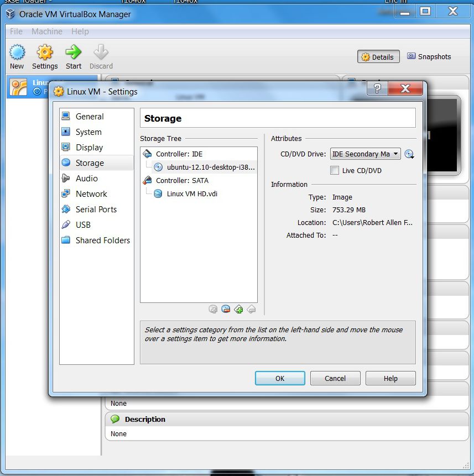This screenshot has width=474, height=476.
Task: Confirm settings with the OK button
Action: (280, 378)
